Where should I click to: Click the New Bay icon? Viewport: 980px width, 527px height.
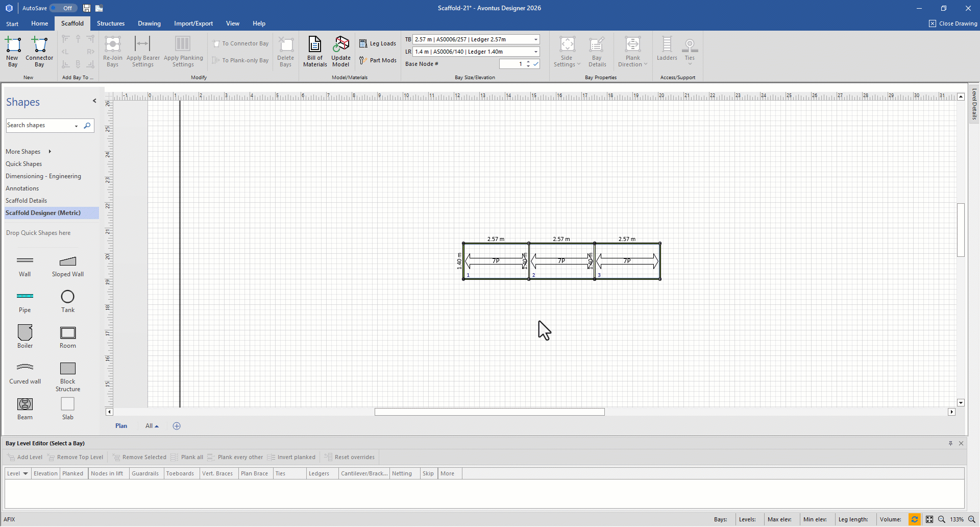(13, 51)
